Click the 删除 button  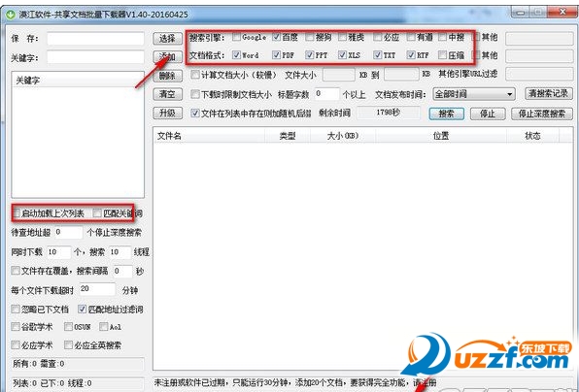coord(167,76)
